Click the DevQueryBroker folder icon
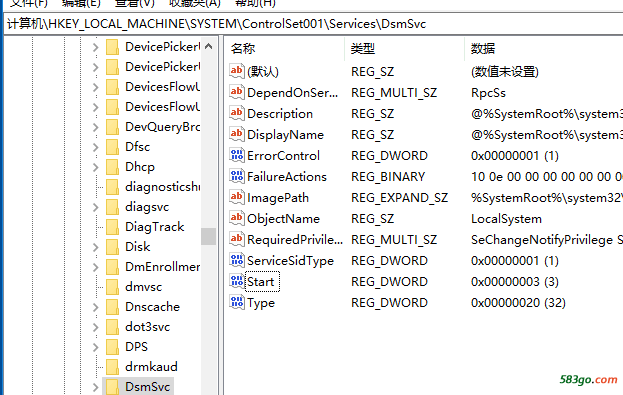The width and height of the screenshot is (623, 395). point(112,127)
